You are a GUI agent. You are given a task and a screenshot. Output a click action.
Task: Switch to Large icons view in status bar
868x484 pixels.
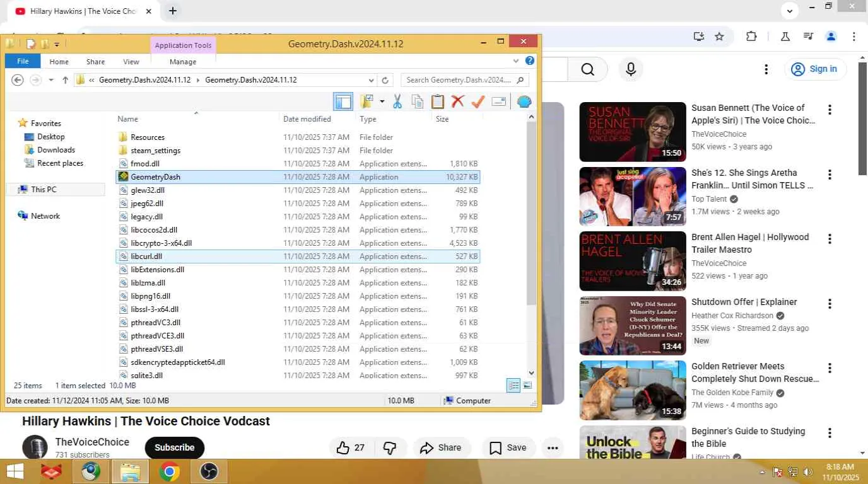coord(527,385)
